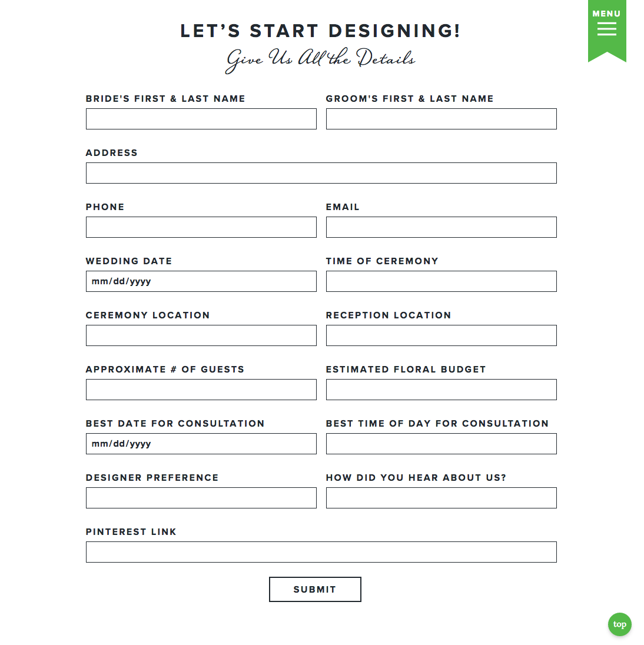Open the green Menu hamburger icon
644x645 pixels.
(x=606, y=28)
